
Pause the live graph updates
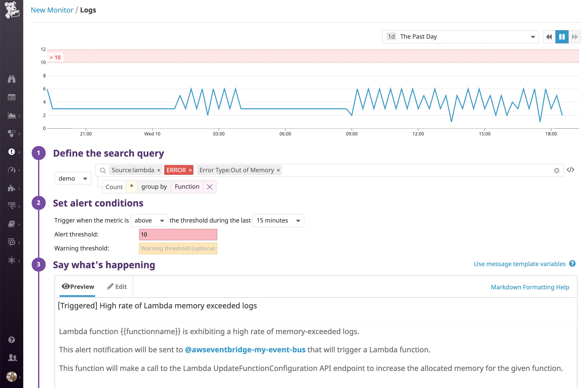coord(562,37)
